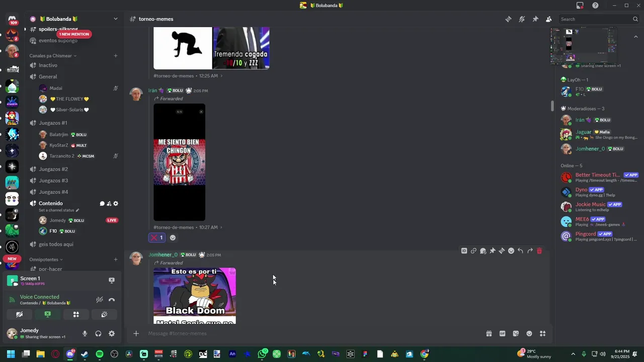Open weather widget Mostly sunny
Image resolution: width=644 pixels, height=362 pixels.
point(534,354)
